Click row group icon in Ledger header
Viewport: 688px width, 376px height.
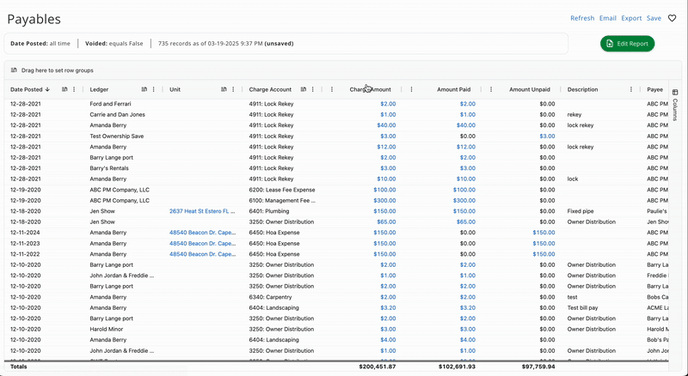click(x=144, y=90)
